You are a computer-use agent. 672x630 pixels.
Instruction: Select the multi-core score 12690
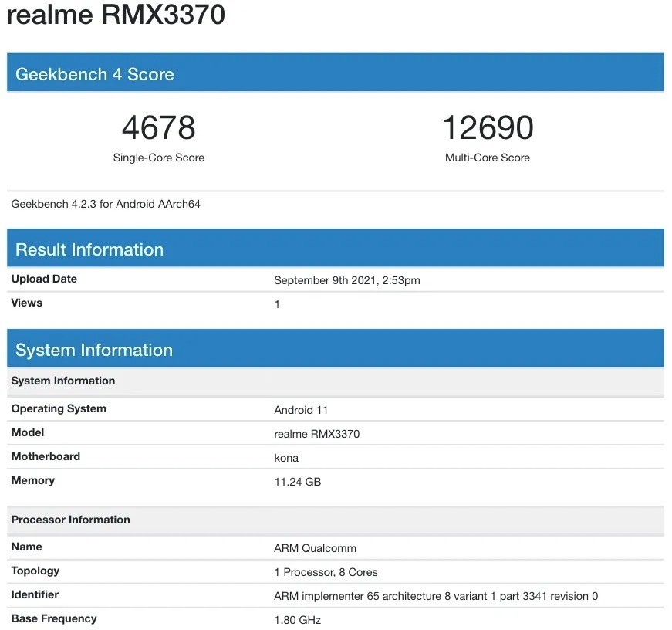click(487, 128)
